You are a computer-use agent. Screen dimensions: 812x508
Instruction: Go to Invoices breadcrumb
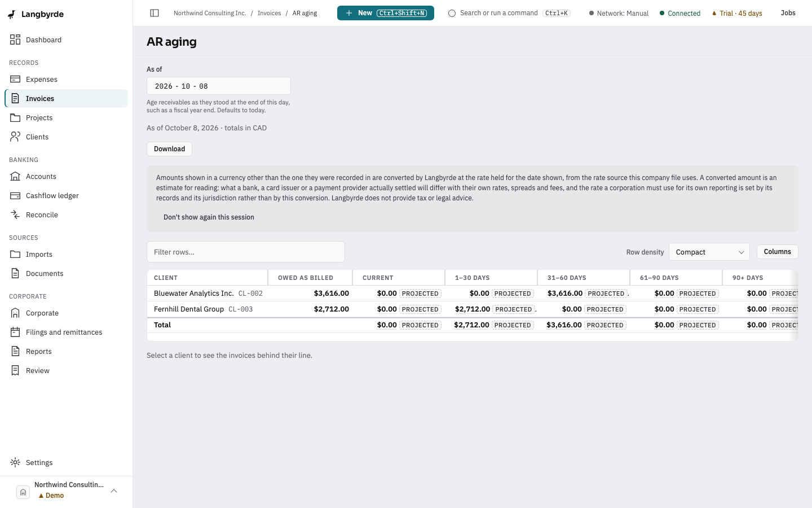pos(269,13)
